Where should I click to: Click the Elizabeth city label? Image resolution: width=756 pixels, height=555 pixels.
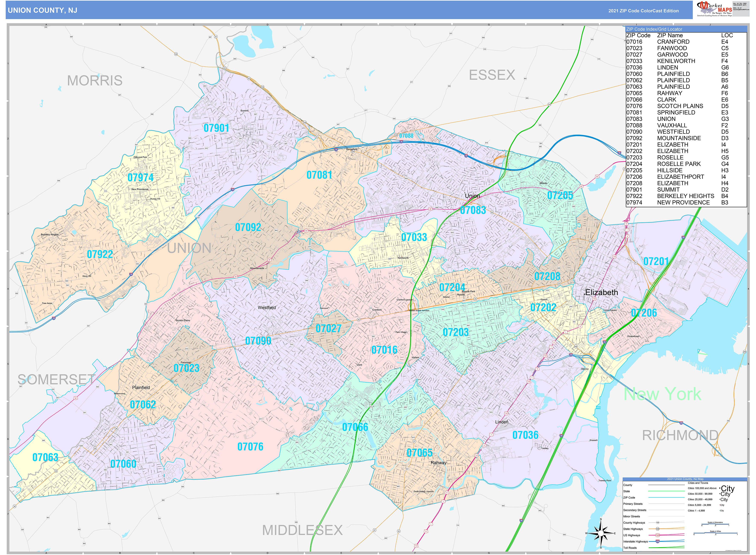click(x=601, y=293)
